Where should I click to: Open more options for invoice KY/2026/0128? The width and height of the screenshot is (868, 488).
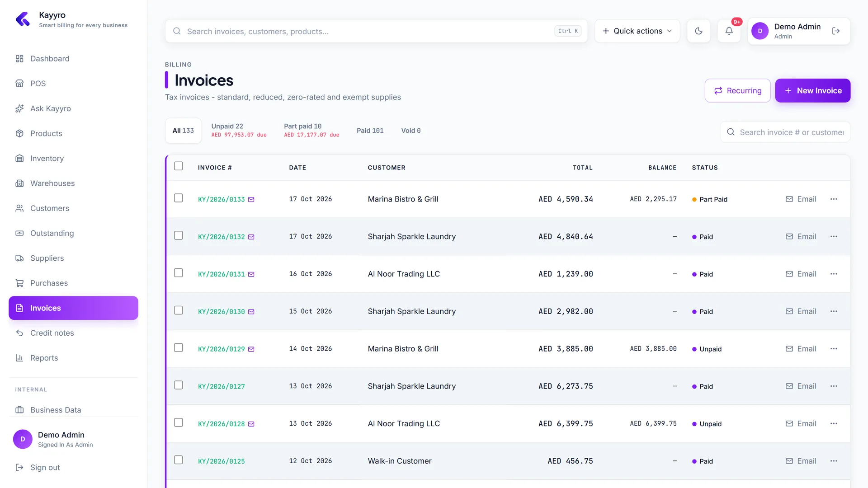[834, 424]
